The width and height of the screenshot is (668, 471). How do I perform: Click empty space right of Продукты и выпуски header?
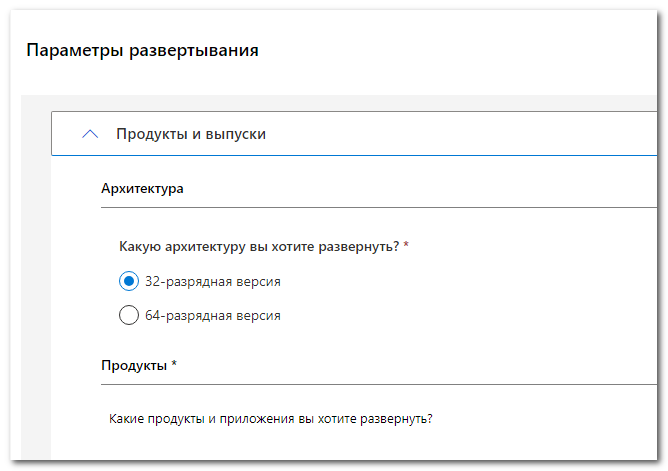tap(460, 134)
